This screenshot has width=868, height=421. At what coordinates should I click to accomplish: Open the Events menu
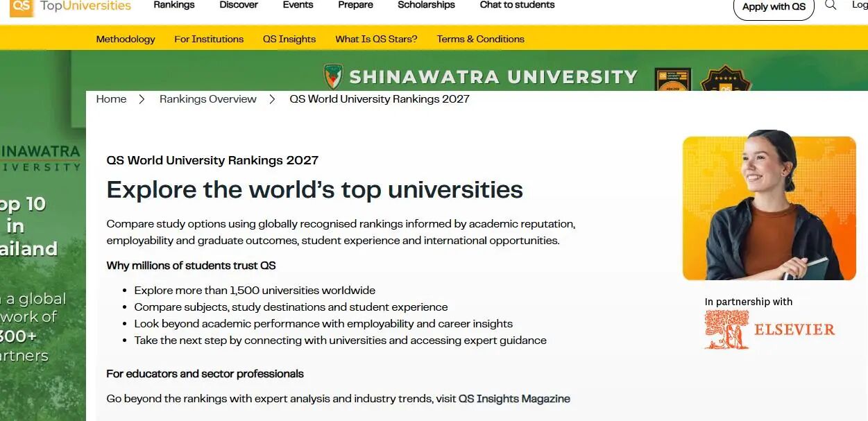(x=298, y=5)
